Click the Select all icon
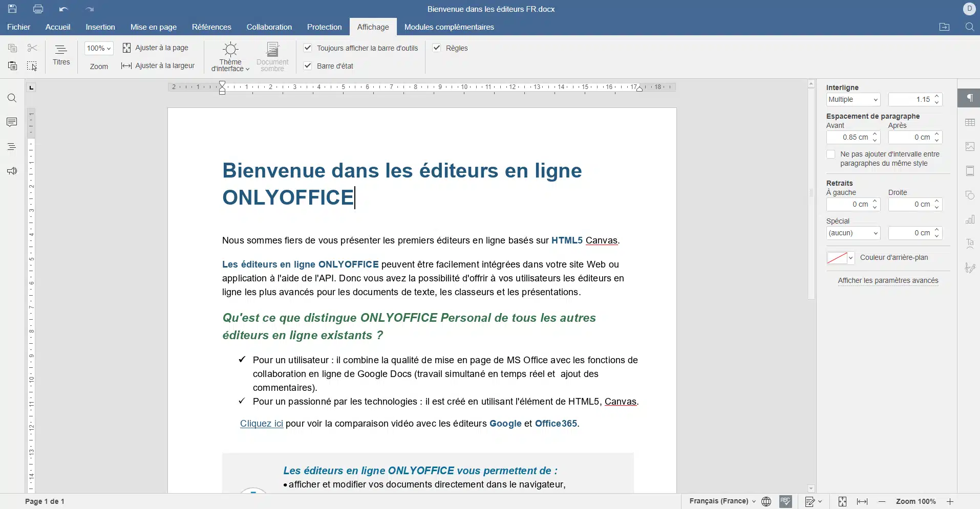This screenshot has height=509, width=980. pos(32,65)
